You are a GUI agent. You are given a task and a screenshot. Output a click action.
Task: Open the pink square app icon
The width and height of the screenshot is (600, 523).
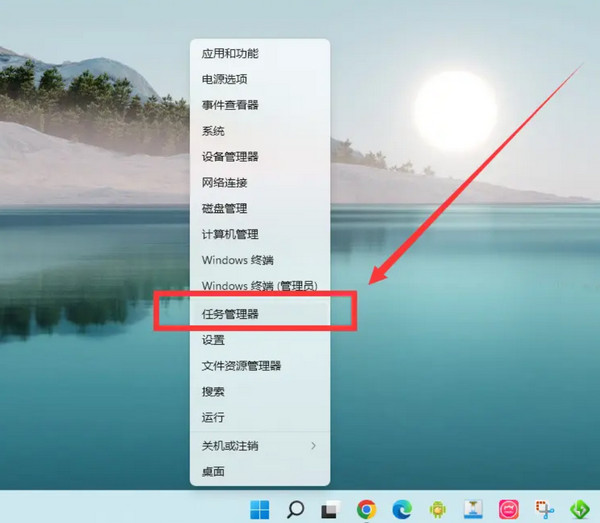(509, 510)
